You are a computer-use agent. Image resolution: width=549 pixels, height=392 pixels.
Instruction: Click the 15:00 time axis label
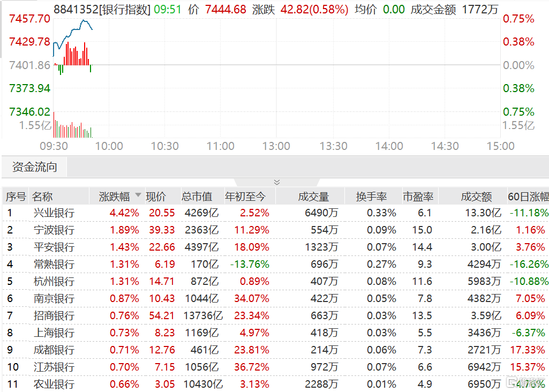tap(501, 146)
